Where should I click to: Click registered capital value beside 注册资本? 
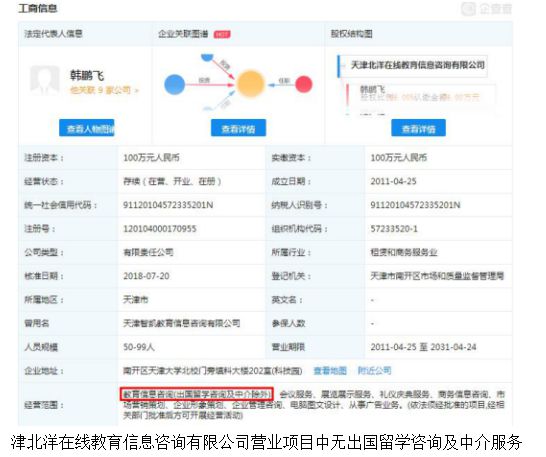[151, 158]
